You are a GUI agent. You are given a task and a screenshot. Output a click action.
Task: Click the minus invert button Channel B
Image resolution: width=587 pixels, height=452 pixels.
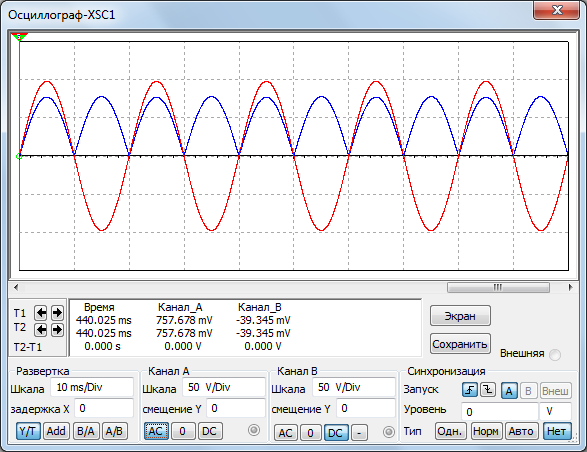pos(359,433)
